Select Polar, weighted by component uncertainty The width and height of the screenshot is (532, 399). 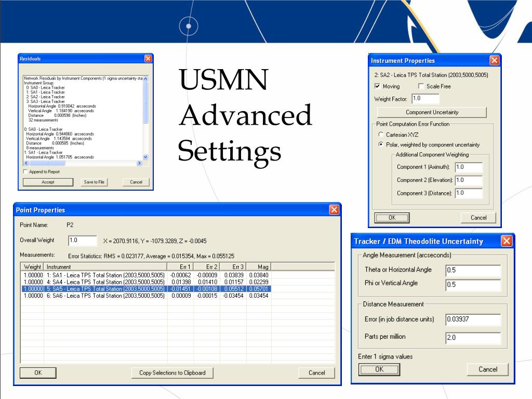(381, 144)
